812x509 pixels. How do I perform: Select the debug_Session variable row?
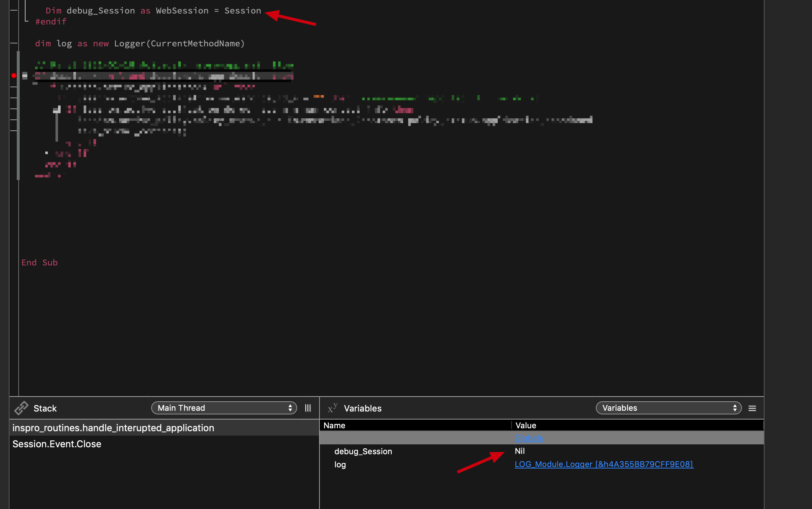pyautogui.click(x=363, y=451)
